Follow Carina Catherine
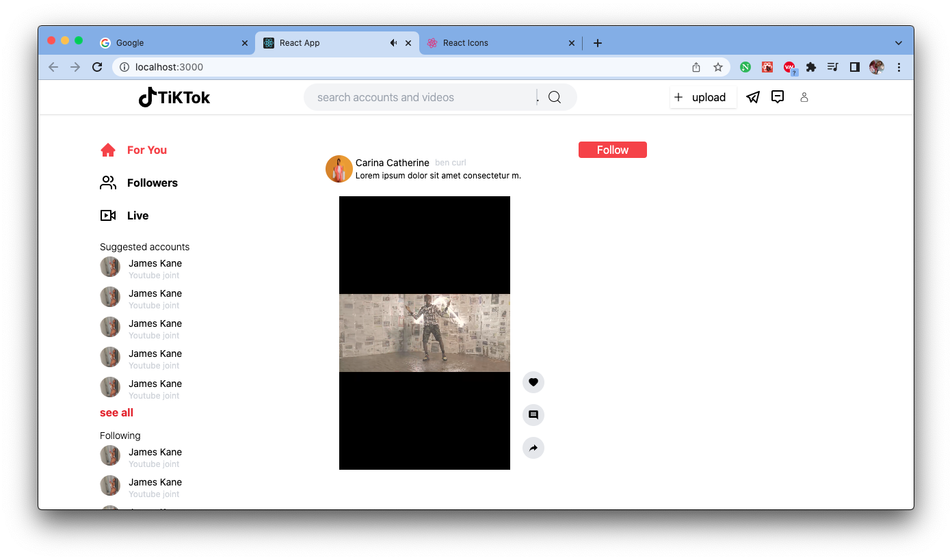952x560 pixels. [x=613, y=150]
